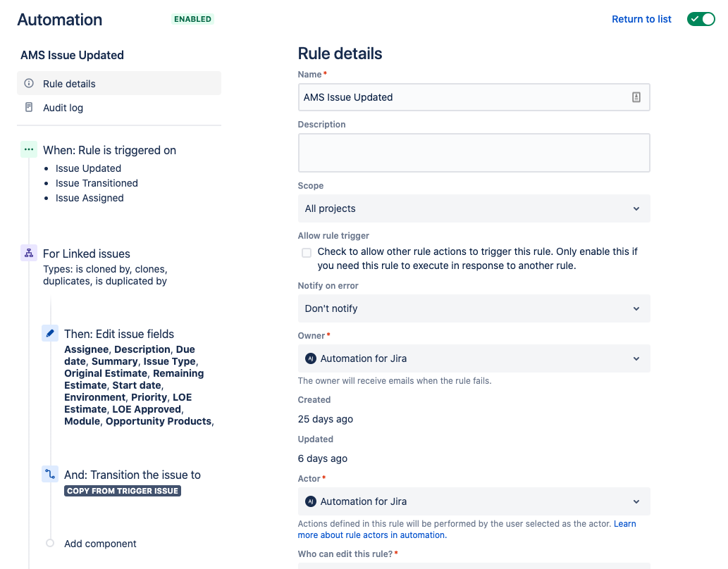Click the Rule details info icon

coord(29,84)
